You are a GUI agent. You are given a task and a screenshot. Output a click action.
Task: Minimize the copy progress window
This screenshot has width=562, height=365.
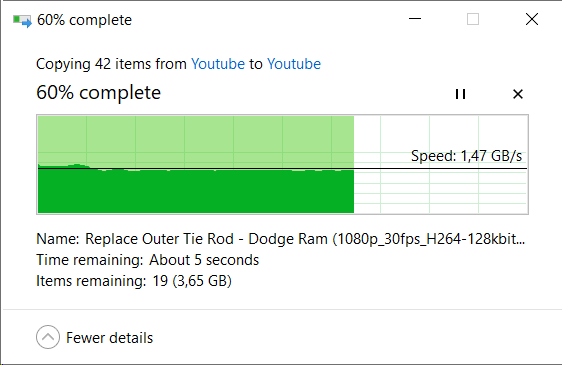pos(415,19)
